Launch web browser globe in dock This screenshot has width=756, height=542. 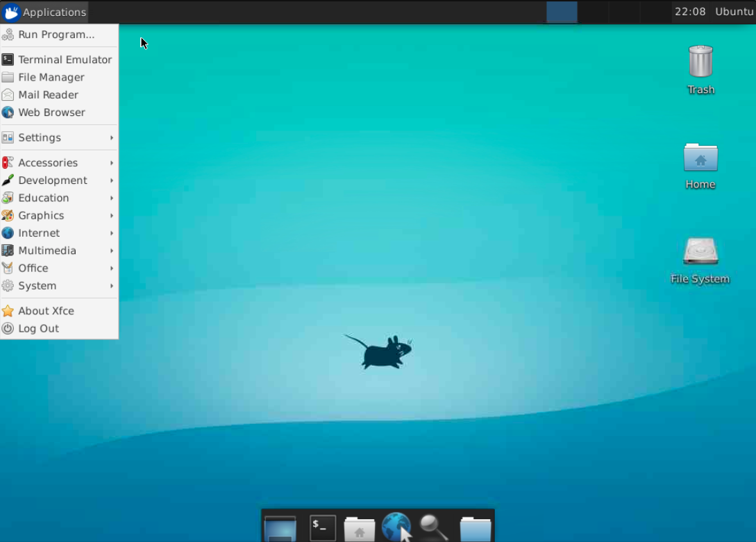click(397, 527)
